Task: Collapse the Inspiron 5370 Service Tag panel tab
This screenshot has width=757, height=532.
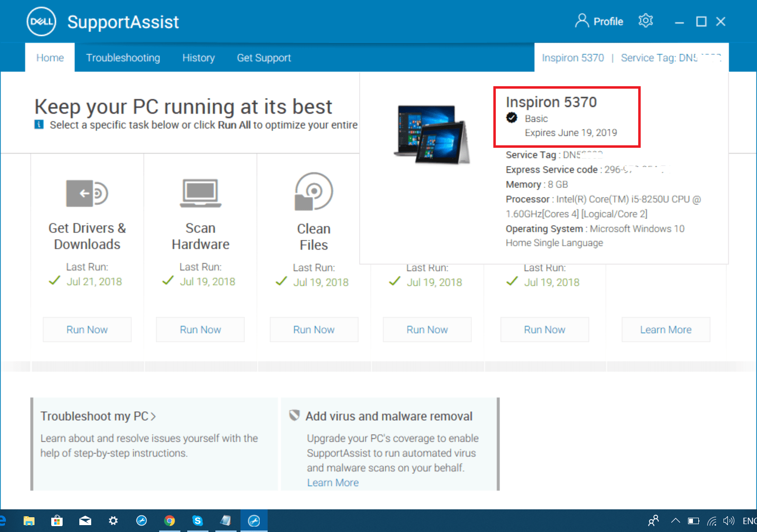Action: coord(631,58)
